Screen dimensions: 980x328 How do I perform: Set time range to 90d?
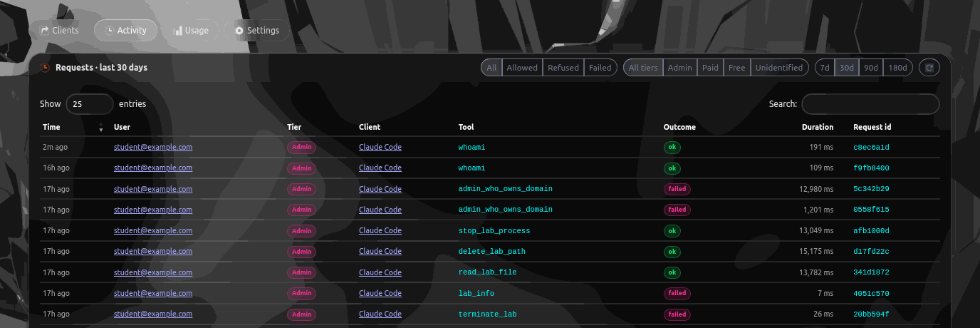(870, 68)
